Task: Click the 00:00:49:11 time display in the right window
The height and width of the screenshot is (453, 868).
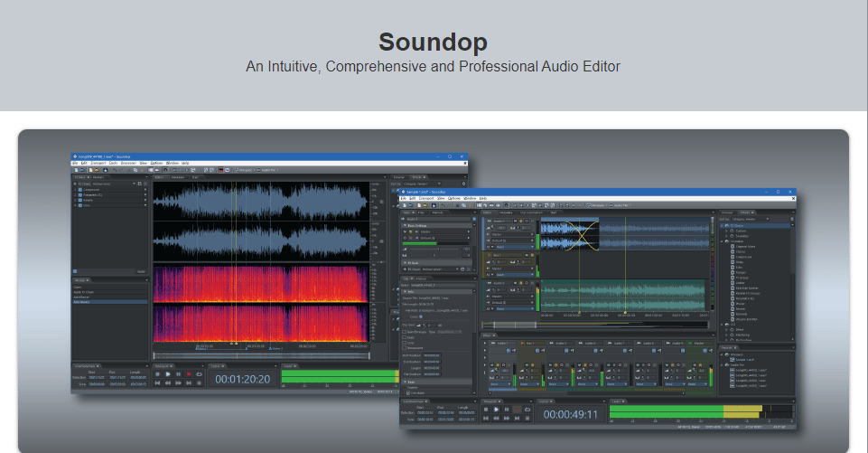Action: click(x=570, y=415)
